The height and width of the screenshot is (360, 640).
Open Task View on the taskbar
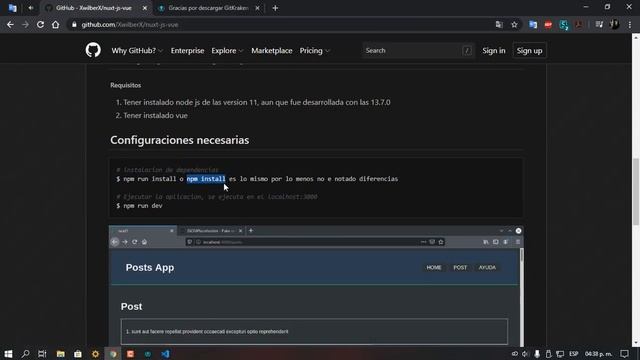[42, 353]
